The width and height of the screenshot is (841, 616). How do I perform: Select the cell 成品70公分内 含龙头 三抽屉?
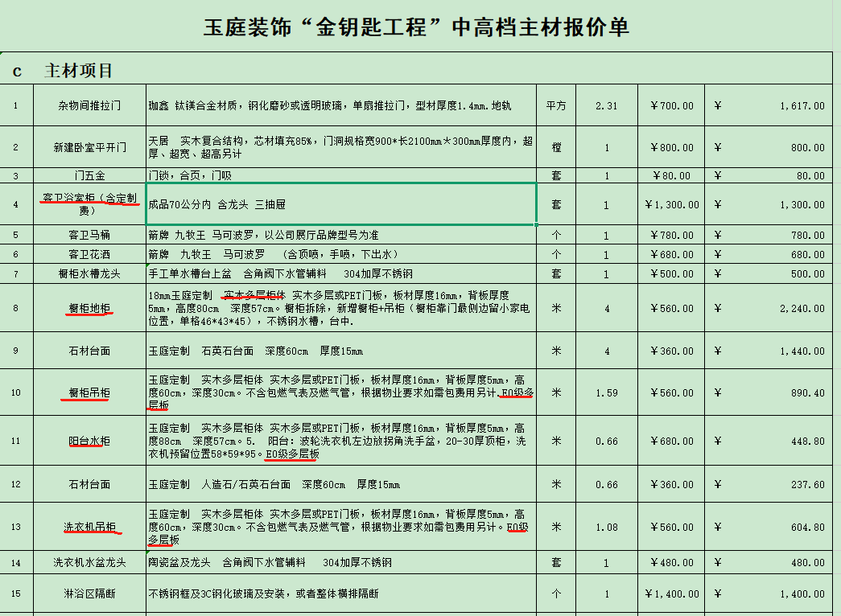click(x=340, y=204)
